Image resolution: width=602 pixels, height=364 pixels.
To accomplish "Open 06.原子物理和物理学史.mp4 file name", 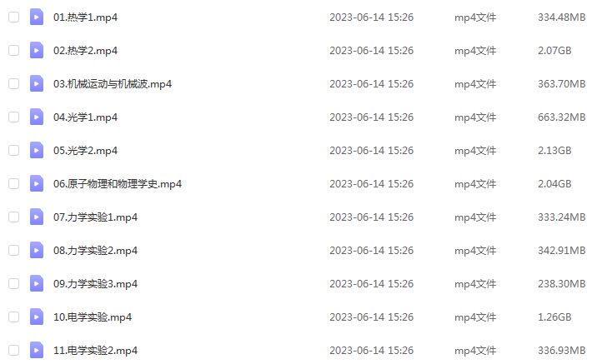I will tap(118, 184).
